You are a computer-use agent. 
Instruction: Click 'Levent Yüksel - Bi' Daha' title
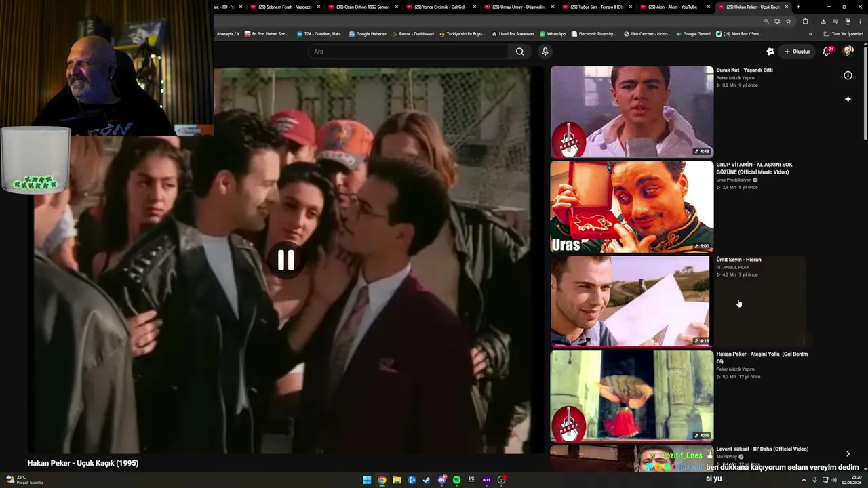pyautogui.click(x=762, y=449)
